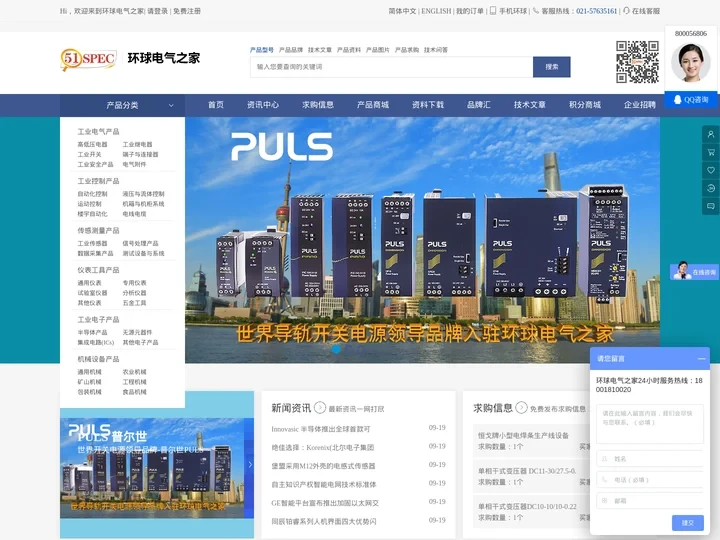720x540 pixels.
Task: Click the customer service avatar photo
Action: [691, 62]
